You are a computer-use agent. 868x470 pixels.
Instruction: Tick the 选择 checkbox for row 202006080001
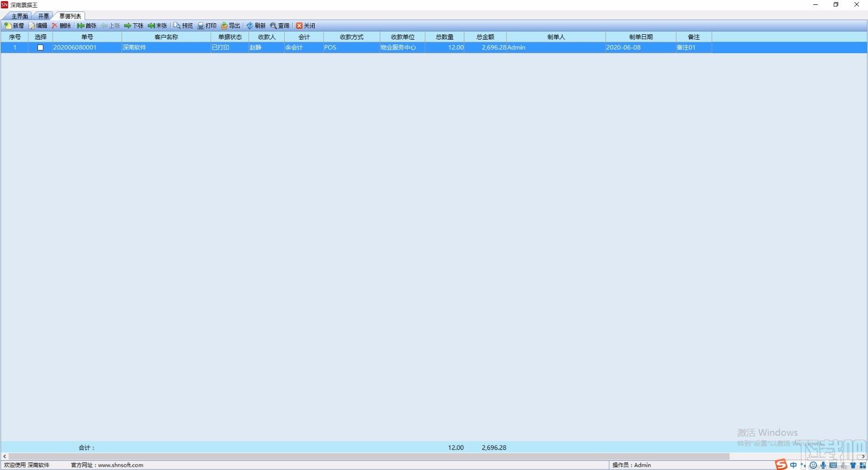coord(40,47)
